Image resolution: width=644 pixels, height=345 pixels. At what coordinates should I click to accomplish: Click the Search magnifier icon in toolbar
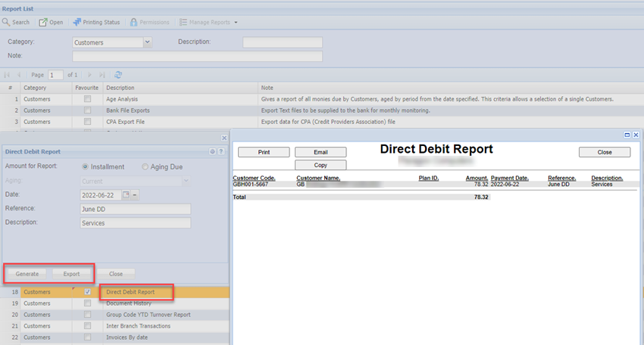(x=5, y=23)
